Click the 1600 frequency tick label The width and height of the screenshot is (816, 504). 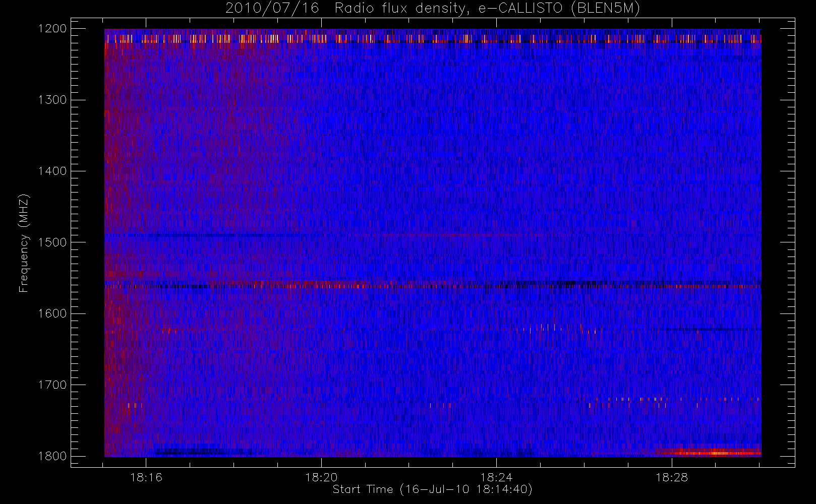(52, 313)
